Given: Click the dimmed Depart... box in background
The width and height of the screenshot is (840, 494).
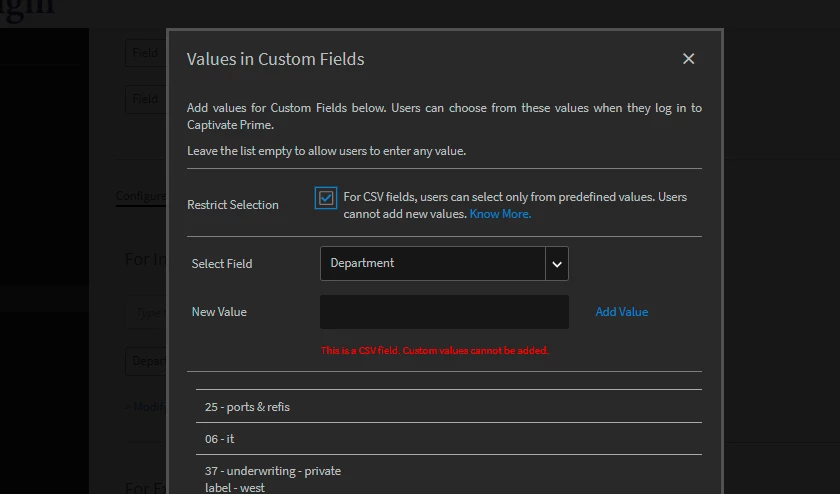Looking at the screenshot, I should pos(148,361).
